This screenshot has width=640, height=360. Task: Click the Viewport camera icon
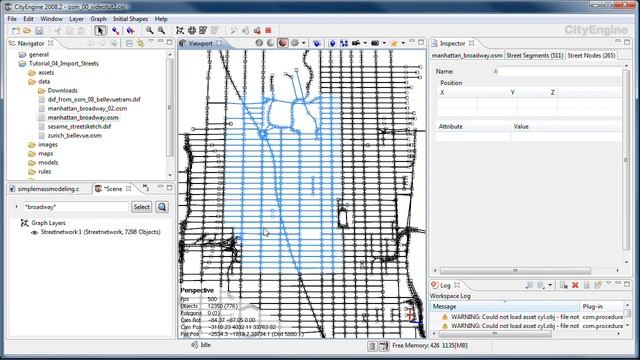click(x=356, y=43)
